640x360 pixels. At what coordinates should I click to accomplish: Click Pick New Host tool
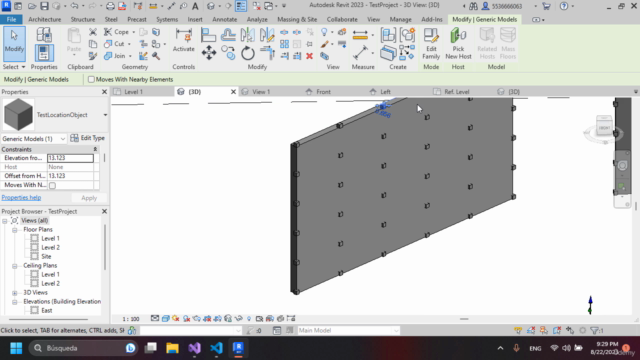click(x=458, y=44)
